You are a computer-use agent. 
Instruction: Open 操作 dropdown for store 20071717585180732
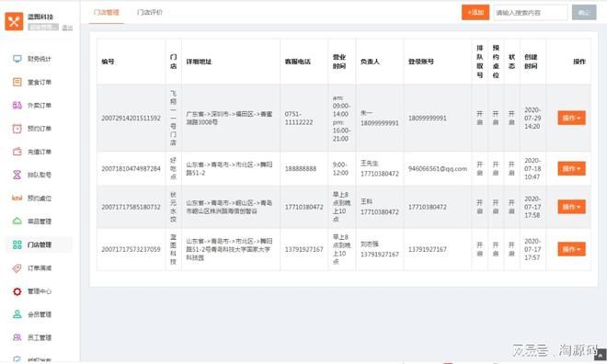pyautogui.click(x=571, y=207)
